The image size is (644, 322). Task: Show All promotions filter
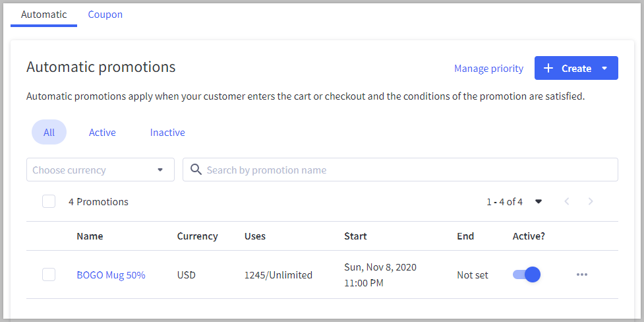click(49, 133)
